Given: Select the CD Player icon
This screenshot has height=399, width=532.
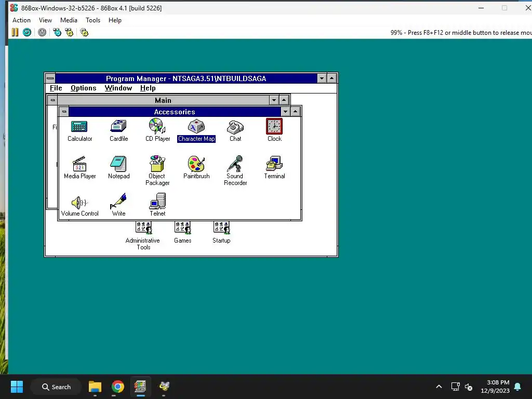Looking at the screenshot, I should coord(157,126).
